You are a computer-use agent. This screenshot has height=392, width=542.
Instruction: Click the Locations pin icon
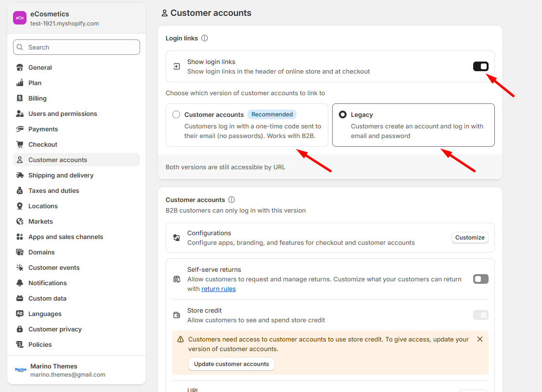pyautogui.click(x=20, y=206)
